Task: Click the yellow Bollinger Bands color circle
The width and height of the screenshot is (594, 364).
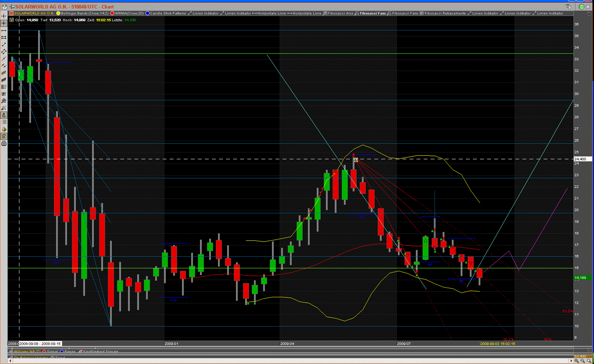Action: tap(59, 13)
